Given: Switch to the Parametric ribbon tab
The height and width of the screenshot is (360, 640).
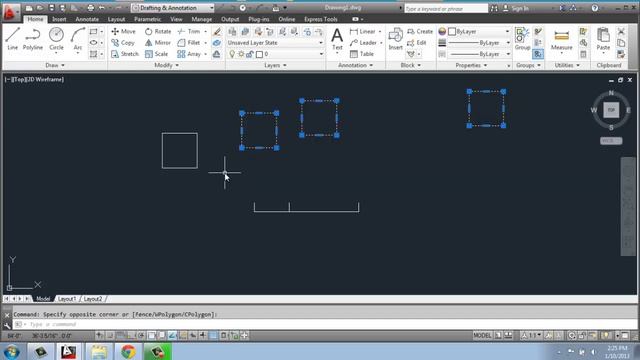Looking at the screenshot, I should coord(147,19).
